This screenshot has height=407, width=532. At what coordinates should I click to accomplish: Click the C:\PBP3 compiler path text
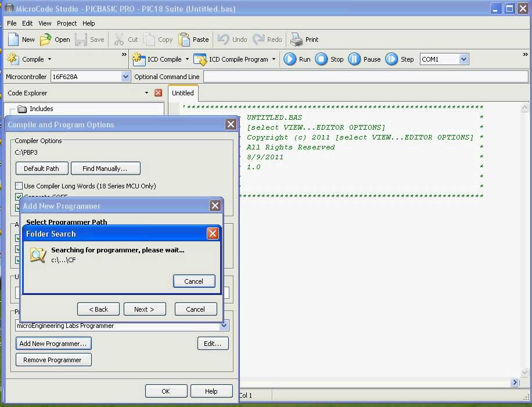click(x=26, y=152)
